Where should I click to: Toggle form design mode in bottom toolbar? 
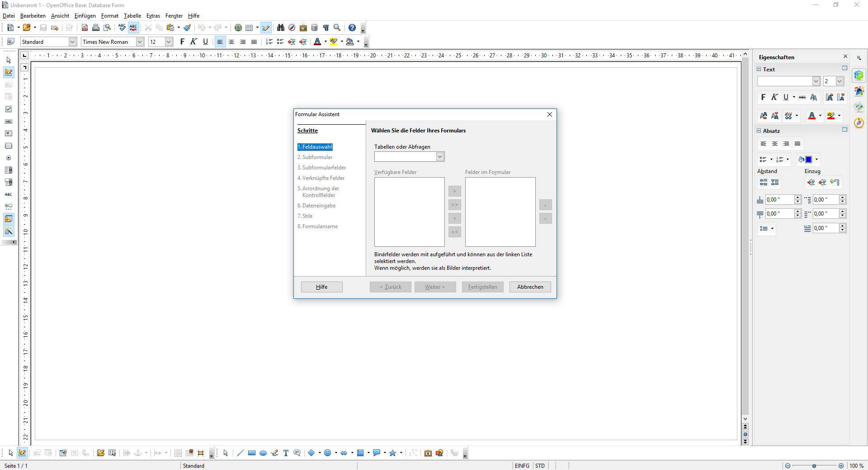[x=22, y=453]
